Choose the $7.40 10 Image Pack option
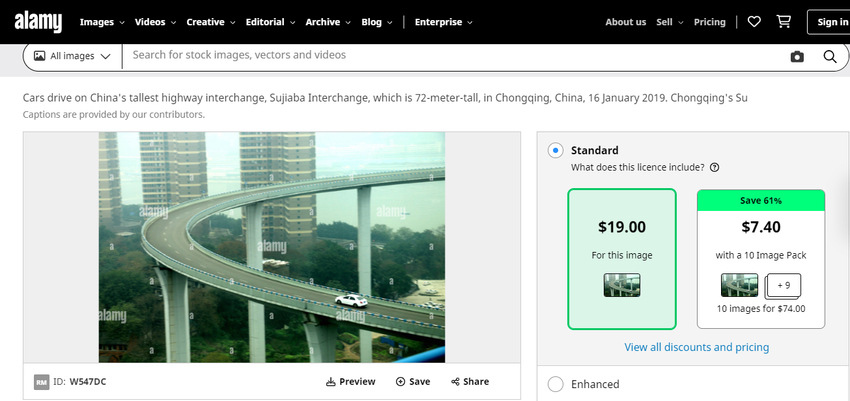 tap(761, 259)
